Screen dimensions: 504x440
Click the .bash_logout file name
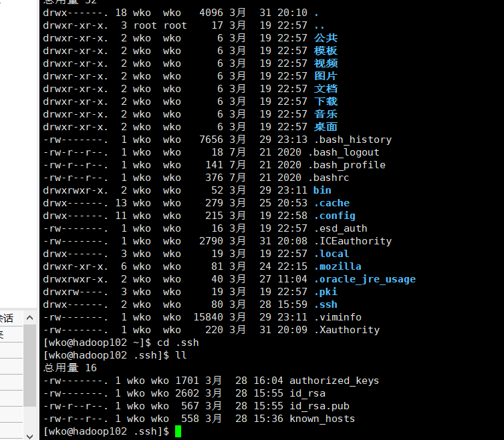[x=344, y=152]
